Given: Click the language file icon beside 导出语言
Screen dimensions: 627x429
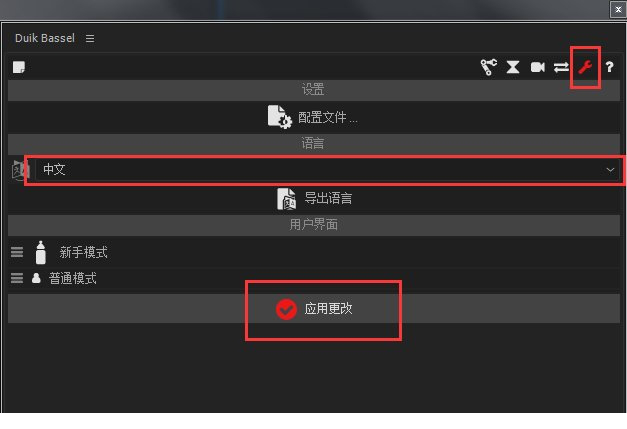Looking at the screenshot, I should click(287, 199).
